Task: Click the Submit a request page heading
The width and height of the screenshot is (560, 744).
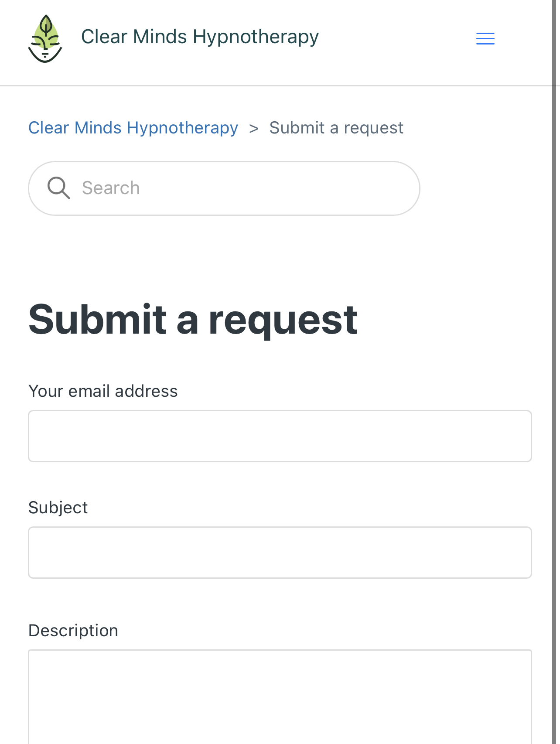Action: pyautogui.click(x=193, y=321)
